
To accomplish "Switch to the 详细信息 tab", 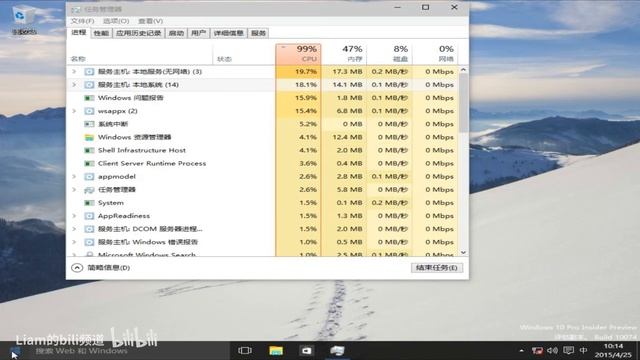I will [x=229, y=33].
